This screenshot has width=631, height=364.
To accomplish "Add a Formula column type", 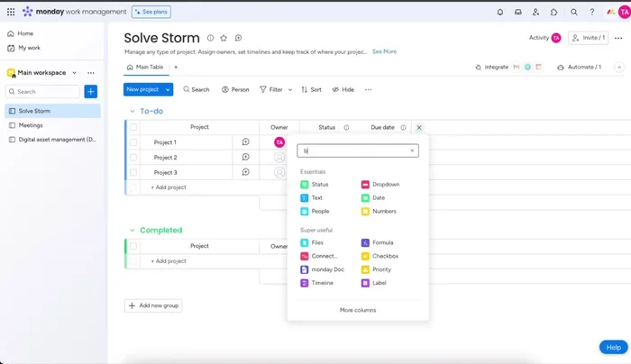I will point(382,242).
